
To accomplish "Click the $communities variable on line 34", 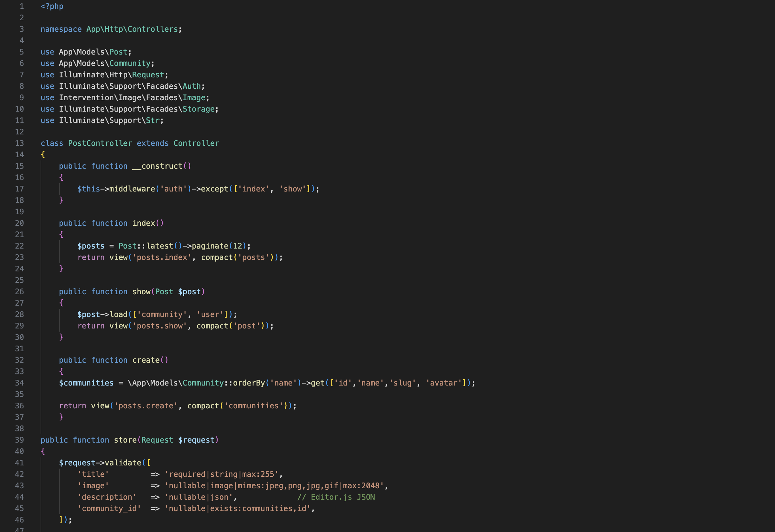I will (86, 383).
